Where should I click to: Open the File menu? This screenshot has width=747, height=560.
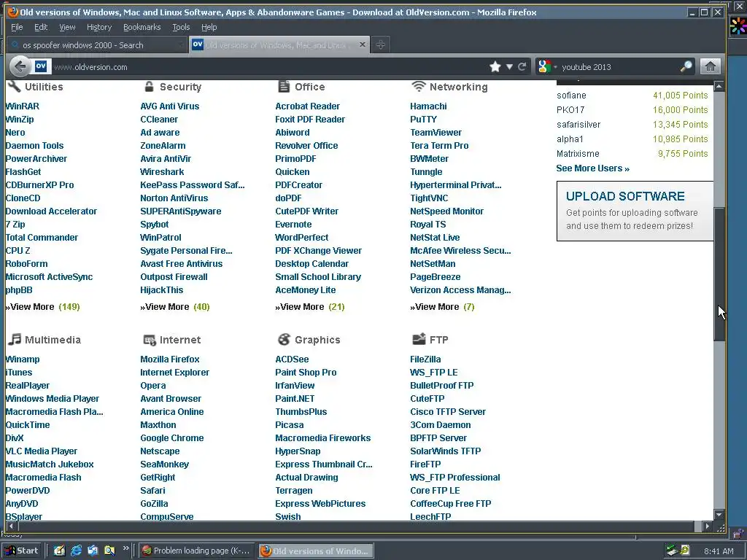click(17, 27)
